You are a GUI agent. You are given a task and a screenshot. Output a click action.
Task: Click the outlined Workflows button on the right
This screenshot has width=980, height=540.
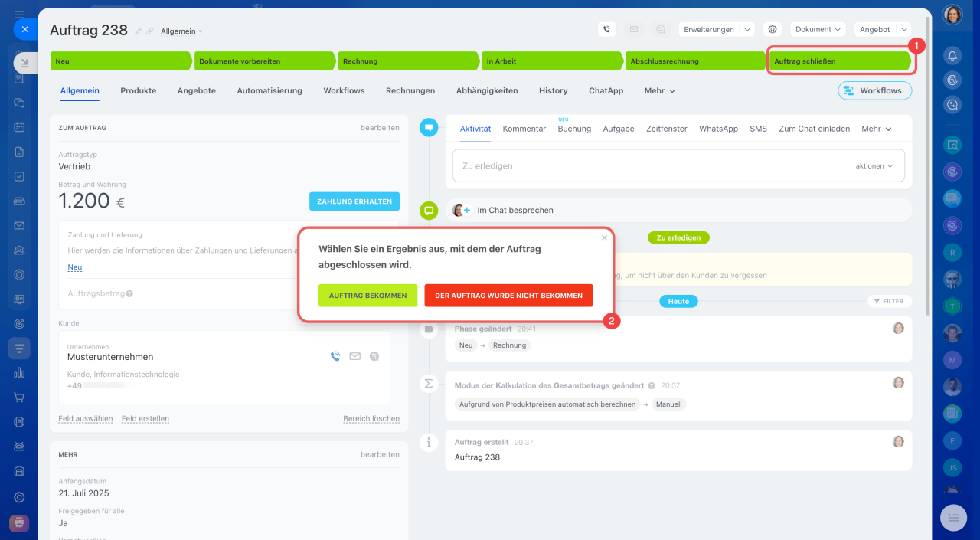coord(875,90)
